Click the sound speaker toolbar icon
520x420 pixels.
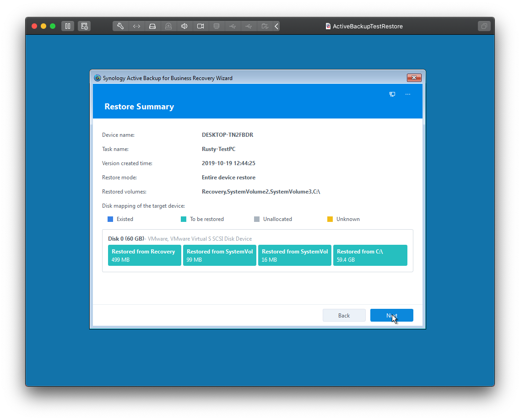click(184, 26)
